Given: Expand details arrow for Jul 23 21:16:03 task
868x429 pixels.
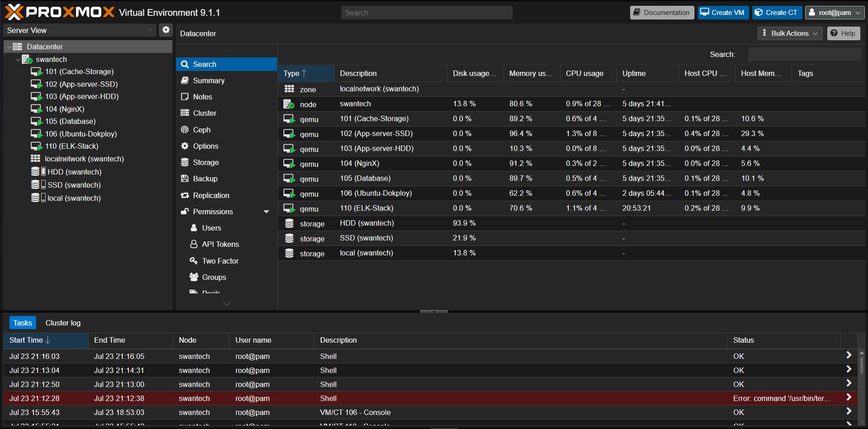Looking at the screenshot, I should 849,355.
